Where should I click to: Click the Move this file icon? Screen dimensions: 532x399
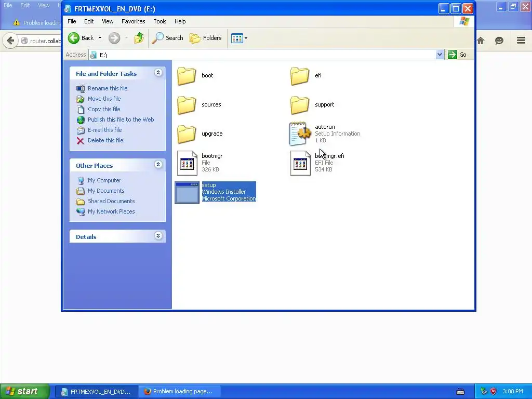81,99
